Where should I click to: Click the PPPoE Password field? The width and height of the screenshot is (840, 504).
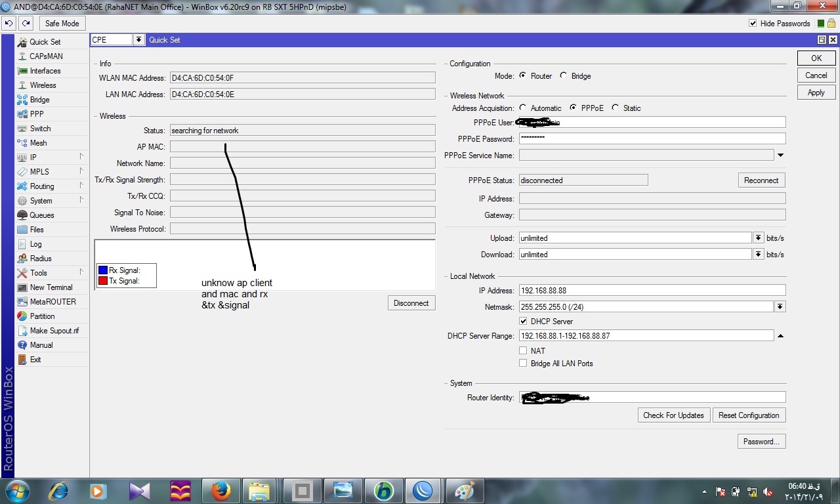click(x=652, y=139)
